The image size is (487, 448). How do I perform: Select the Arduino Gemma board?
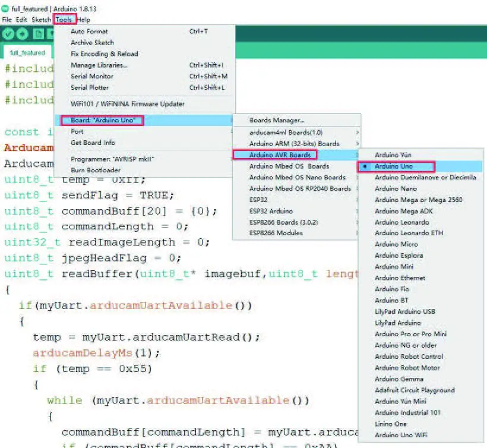coord(420,379)
